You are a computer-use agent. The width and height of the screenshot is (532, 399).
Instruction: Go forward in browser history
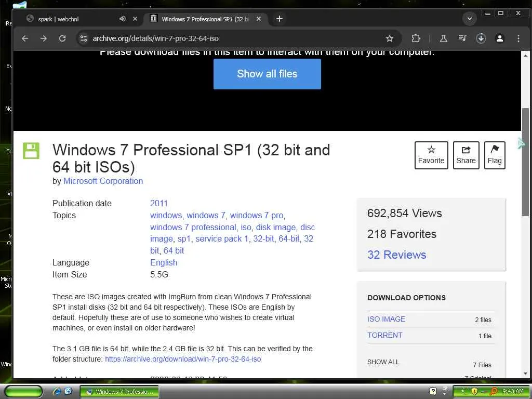[x=44, y=38]
